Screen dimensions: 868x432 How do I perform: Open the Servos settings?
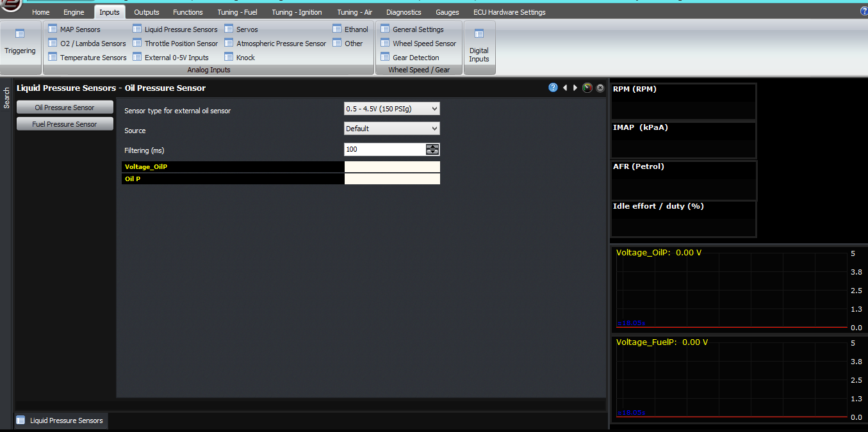[x=241, y=29]
